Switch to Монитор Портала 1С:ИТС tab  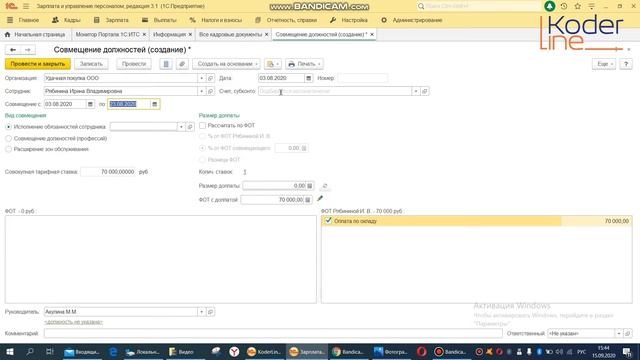point(107,34)
